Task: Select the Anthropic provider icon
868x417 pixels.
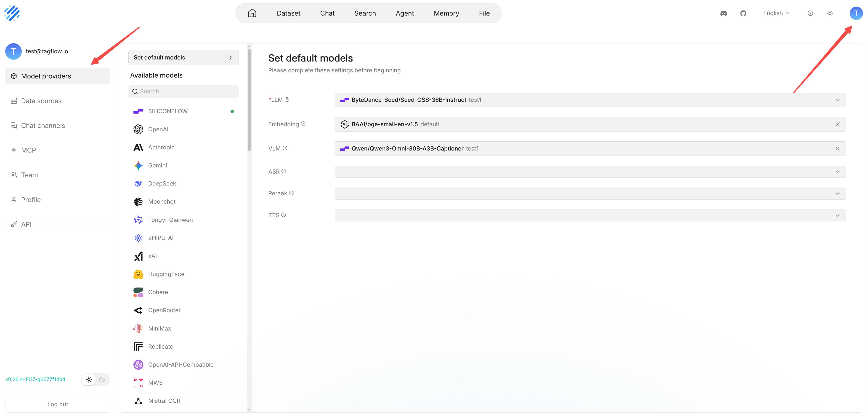Action: pos(138,148)
